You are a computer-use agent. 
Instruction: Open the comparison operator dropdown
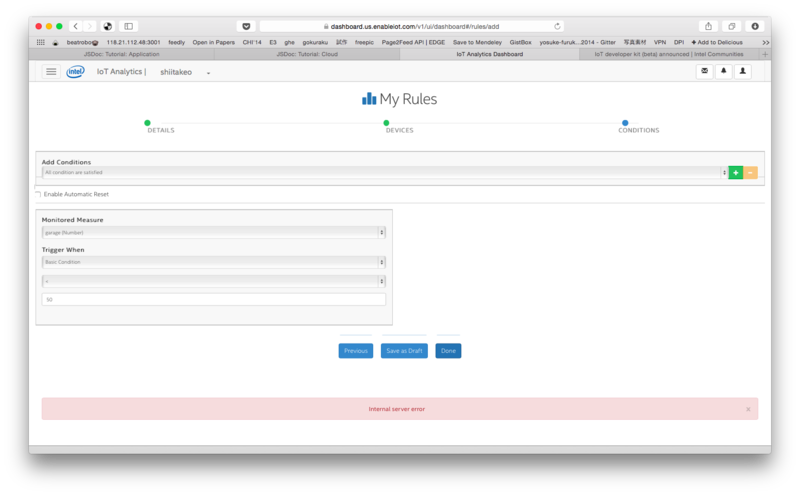pos(214,281)
